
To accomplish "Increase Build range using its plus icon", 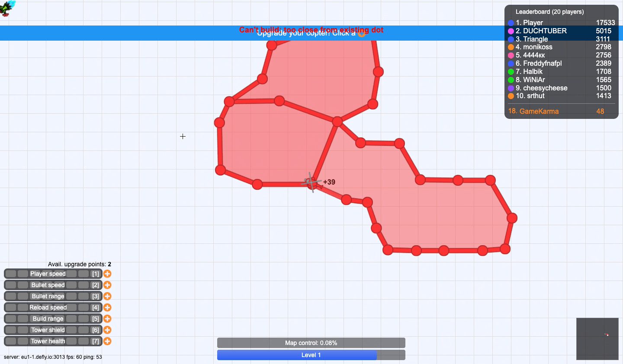I will (x=107, y=319).
